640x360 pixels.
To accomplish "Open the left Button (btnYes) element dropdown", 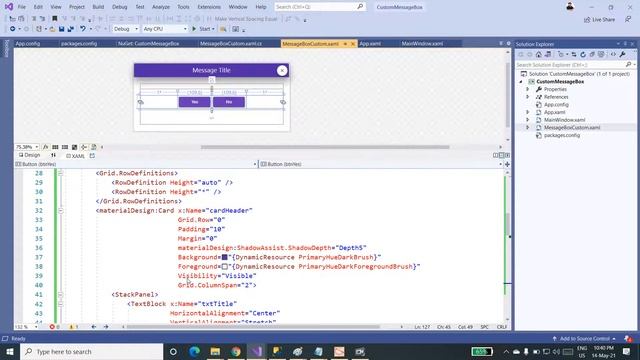I will click(255, 164).
